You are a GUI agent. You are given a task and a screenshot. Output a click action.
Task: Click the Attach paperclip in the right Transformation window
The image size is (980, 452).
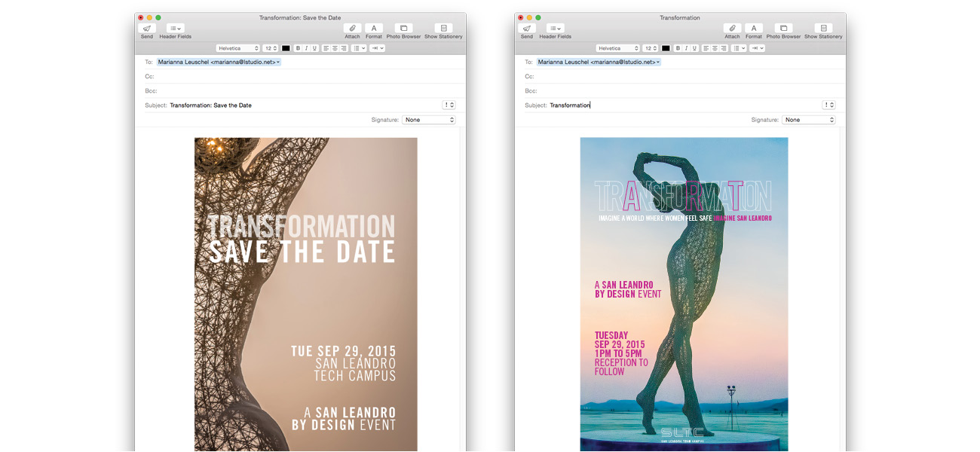point(732,29)
